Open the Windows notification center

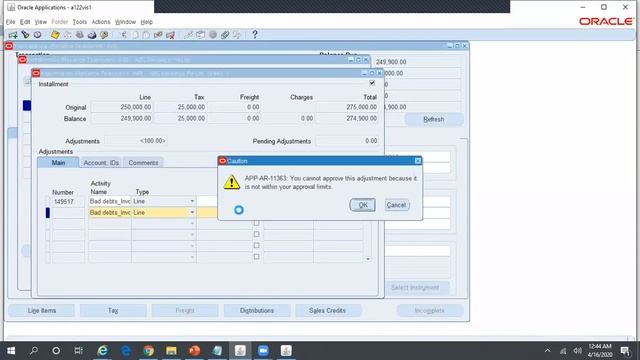click(625, 351)
